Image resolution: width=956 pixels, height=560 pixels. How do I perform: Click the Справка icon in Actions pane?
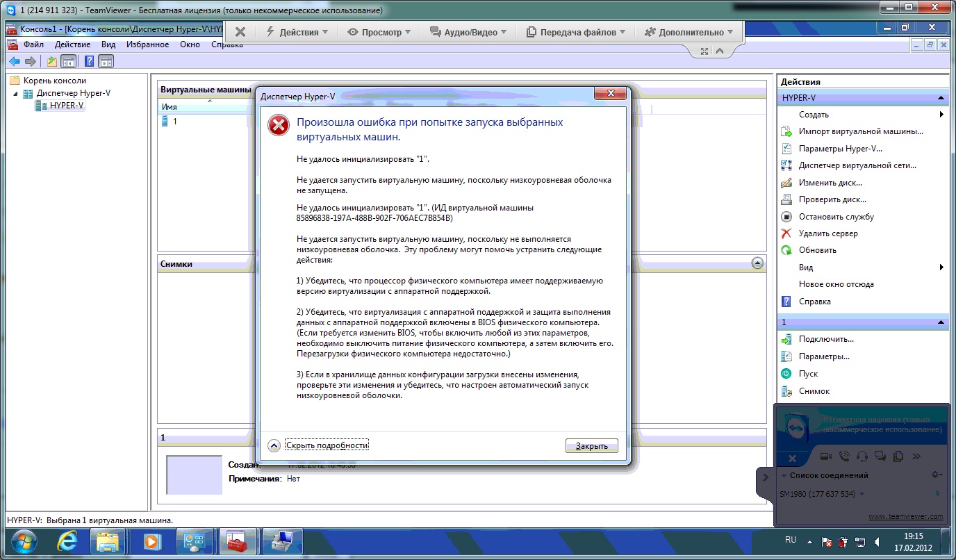tap(786, 302)
